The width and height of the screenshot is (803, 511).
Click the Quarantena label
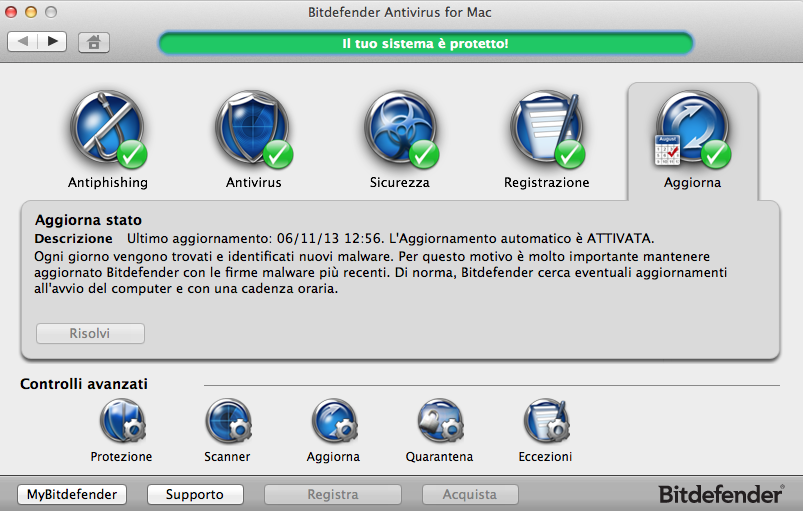pos(439,456)
